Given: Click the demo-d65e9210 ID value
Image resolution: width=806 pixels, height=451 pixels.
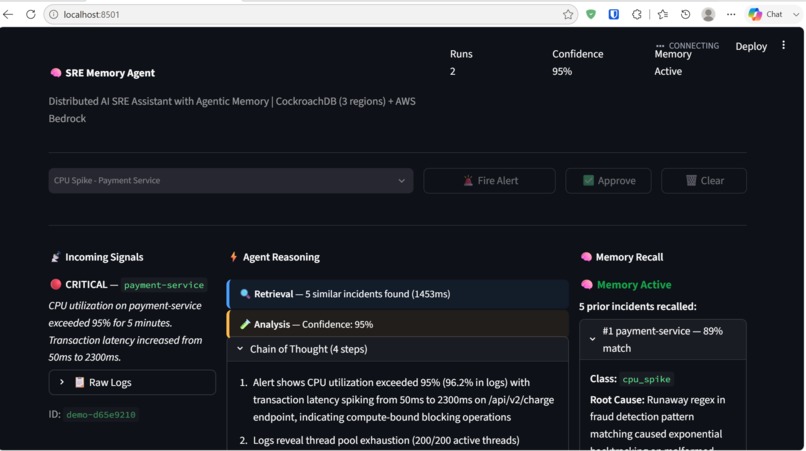Looking at the screenshot, I should click(x=101, y=414).
